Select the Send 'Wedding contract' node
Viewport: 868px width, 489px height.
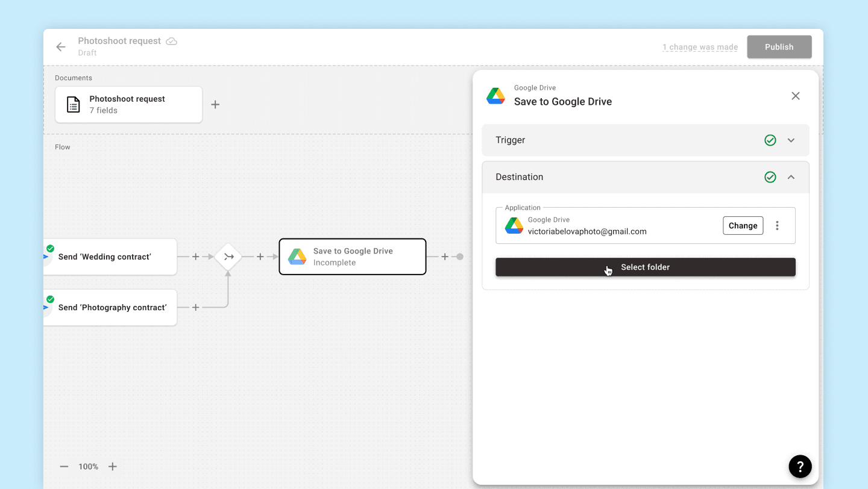[110, 257]
